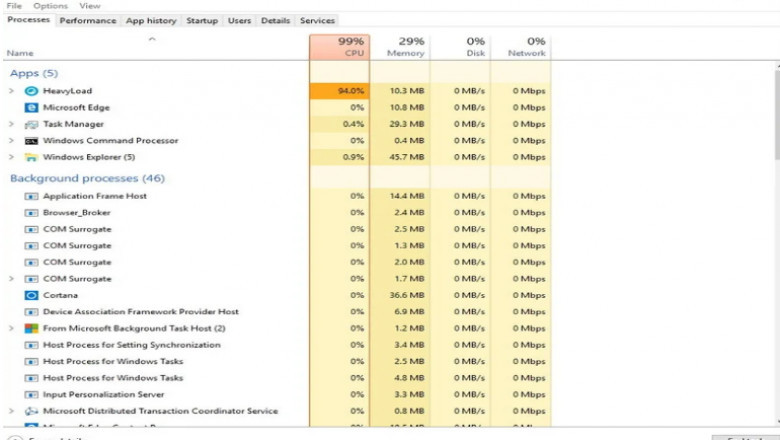The image size is (780, 440).
Task: Select the Browser_Broker process name
Action: [x=77, y=213]
